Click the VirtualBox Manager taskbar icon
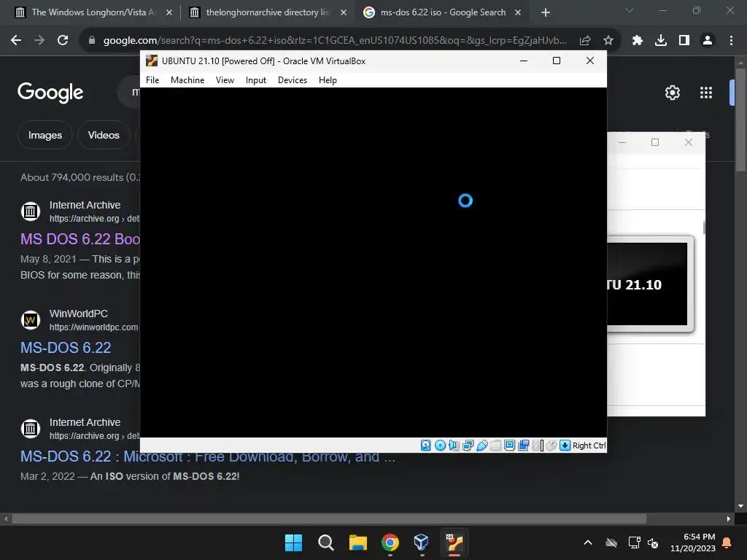Screen dimensions: 747x560 [x=422, y=542]
